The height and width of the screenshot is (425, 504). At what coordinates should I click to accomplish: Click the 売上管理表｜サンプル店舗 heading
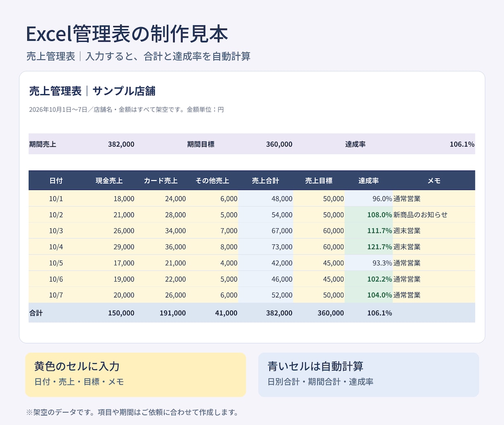pyautogui.click(x=92, y=91)
